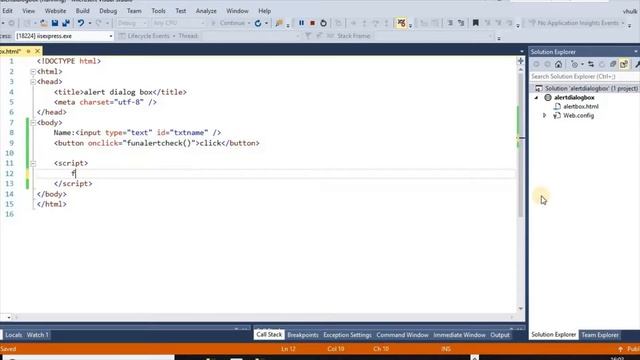Open Solution Explorer properties wrench icon
The width and height of the screenshot is (640, 360).
click(637, 64)
